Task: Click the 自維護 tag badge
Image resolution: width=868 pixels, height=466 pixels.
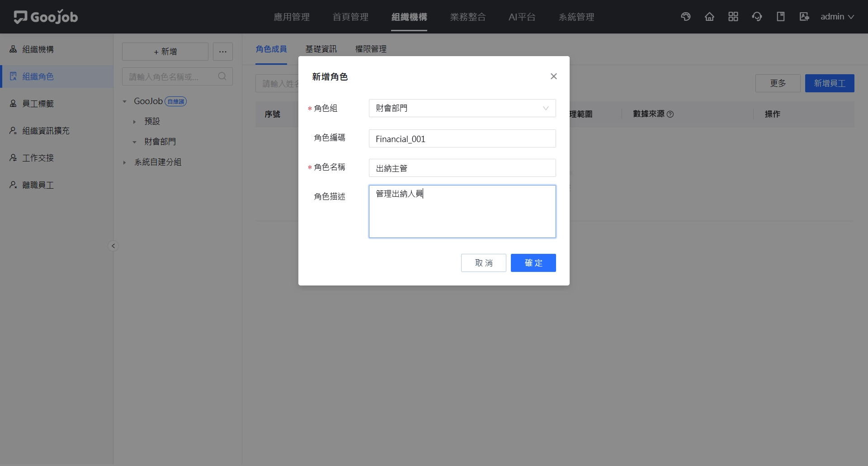Action: pos(176,101)
